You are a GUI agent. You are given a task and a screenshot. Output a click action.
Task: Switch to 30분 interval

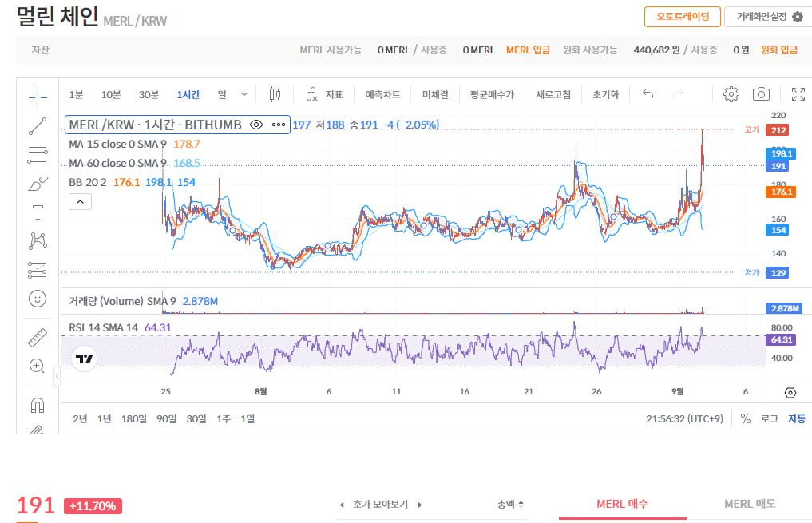point(149,94)
